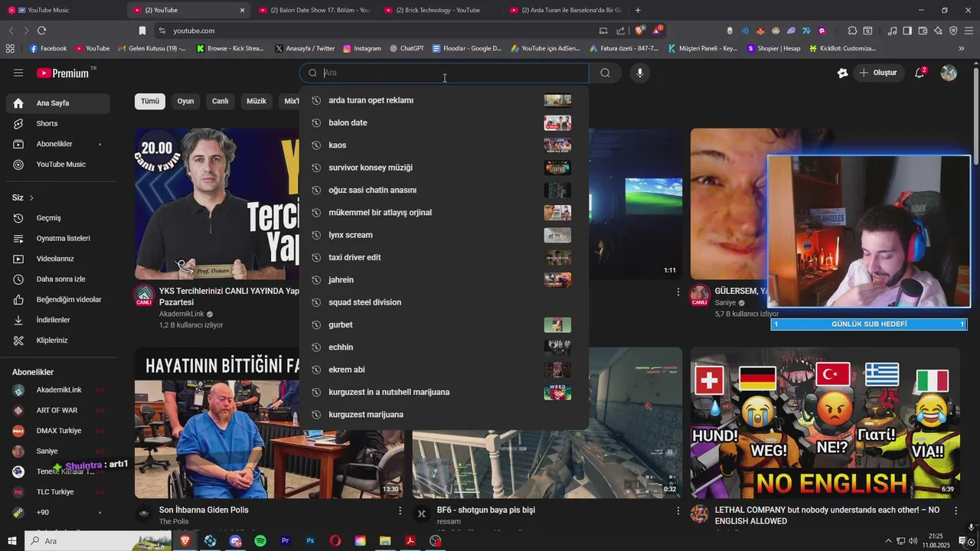Open options for BF6 shotgun video
The width and height of the screenshot is (980, 551).
pos(678,510)
